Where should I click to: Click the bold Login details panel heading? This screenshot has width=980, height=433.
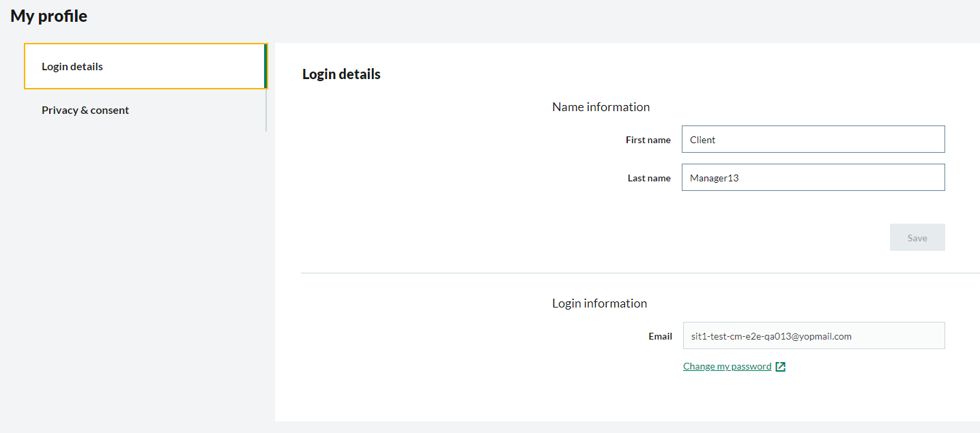[x=341, y=74]
